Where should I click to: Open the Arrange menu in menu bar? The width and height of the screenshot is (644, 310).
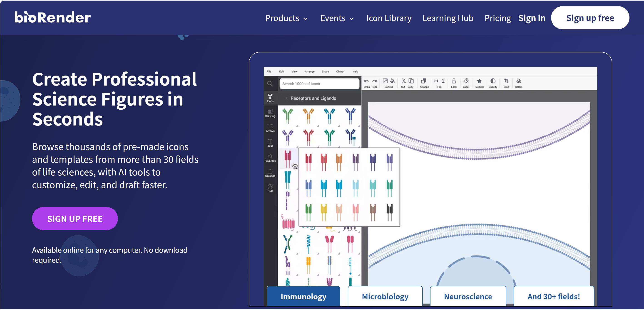(x=309, y=72)
